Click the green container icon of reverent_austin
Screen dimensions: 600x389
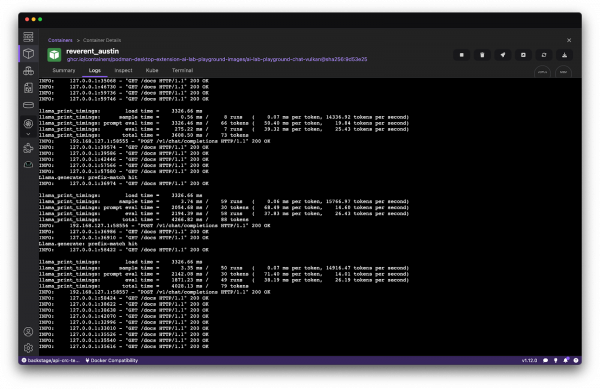pos(54,55)
